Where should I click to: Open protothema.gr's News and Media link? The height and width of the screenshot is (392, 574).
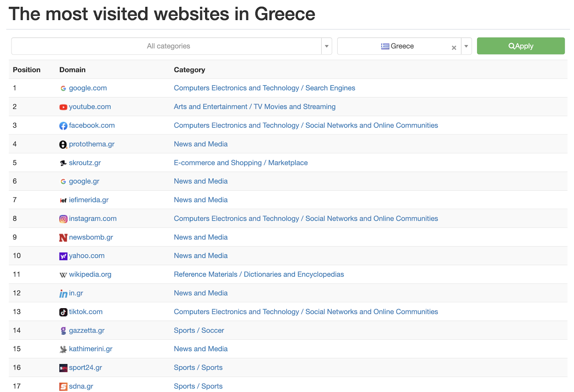[201, 144]
